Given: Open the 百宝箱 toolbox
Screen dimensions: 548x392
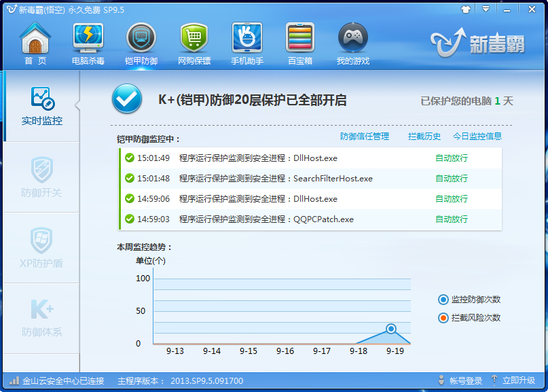Looking at the screenshot, I should [300, 43].
